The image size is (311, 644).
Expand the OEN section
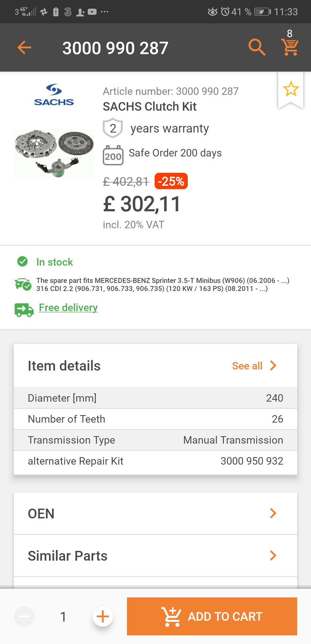[155, 514]
